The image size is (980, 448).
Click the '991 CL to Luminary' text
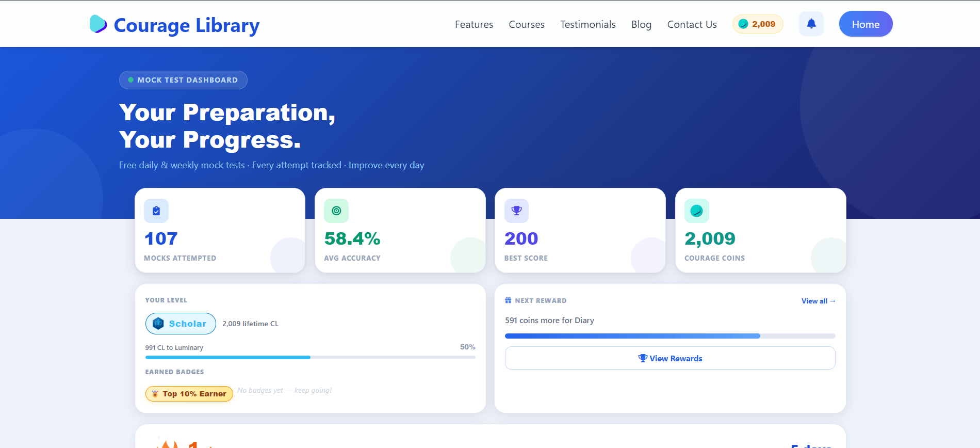point(174,347)
